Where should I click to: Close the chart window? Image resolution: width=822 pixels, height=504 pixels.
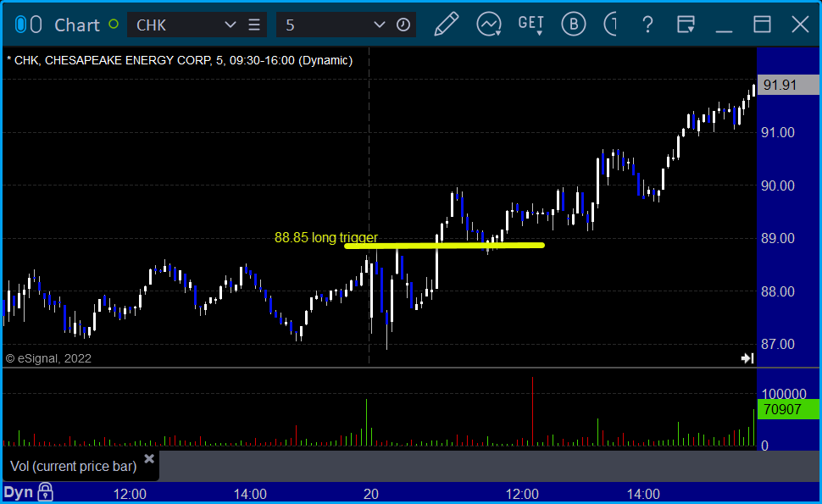[x=800, y=24]
